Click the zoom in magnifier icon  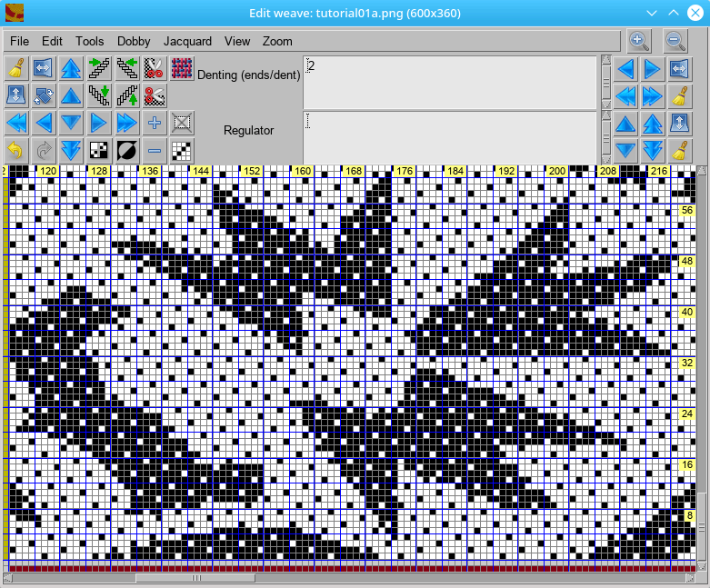639,41
